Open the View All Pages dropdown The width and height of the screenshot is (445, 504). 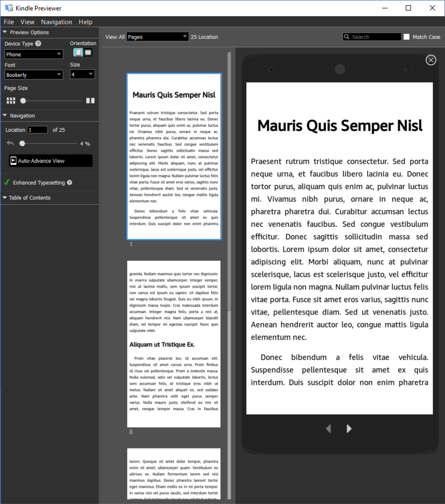[157, 37]
